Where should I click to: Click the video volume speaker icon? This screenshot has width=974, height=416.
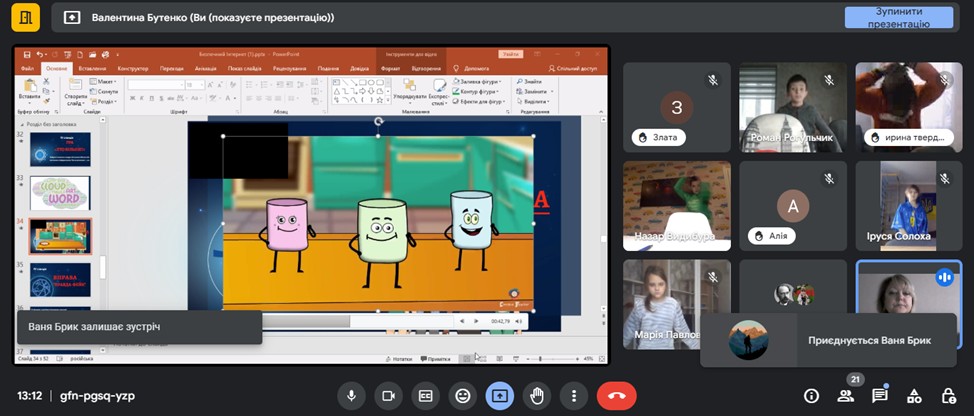tap(518, 321)
